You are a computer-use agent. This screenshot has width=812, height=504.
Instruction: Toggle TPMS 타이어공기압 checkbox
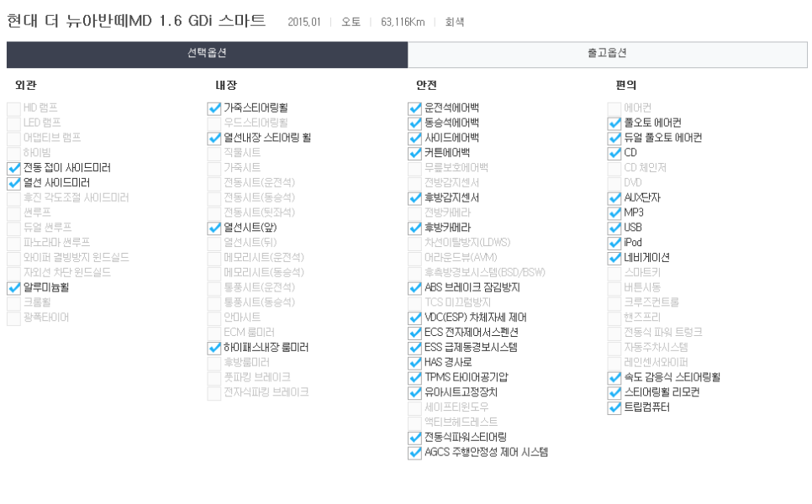[x=414, y=379]
